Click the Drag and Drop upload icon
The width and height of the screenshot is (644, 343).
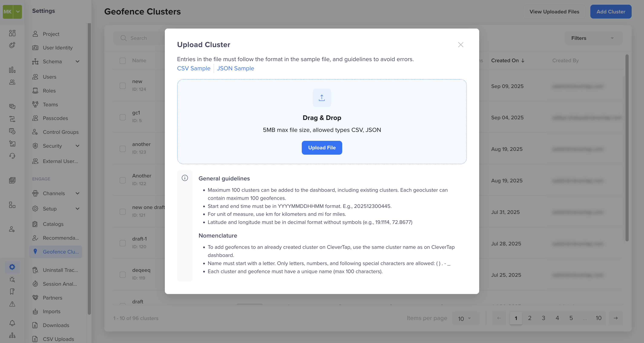pyautogui.click(x=322, y=98)
